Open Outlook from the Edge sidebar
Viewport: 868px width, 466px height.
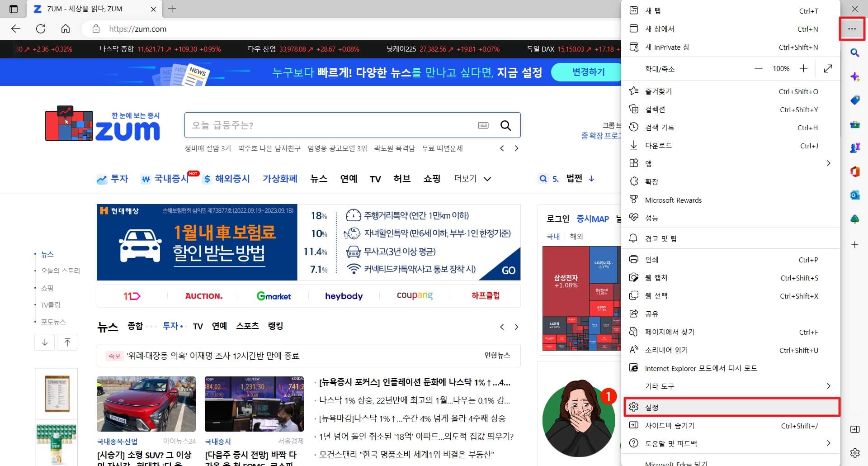855,195
